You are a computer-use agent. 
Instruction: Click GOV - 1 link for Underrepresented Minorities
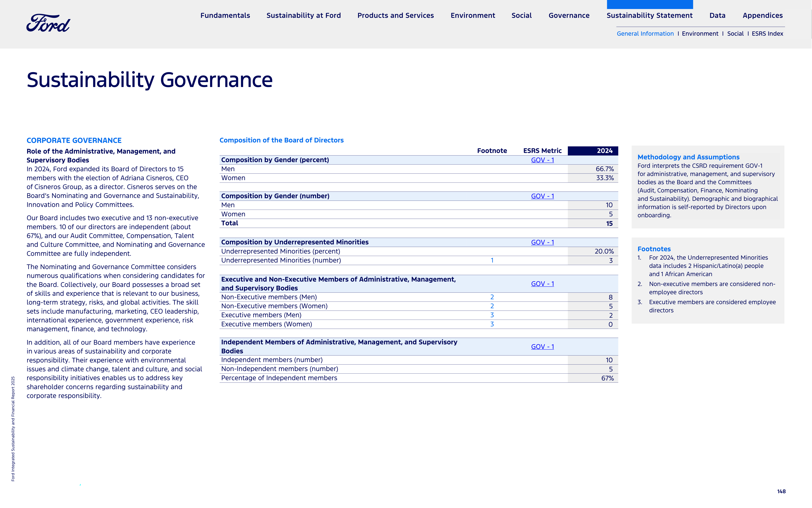542,242
